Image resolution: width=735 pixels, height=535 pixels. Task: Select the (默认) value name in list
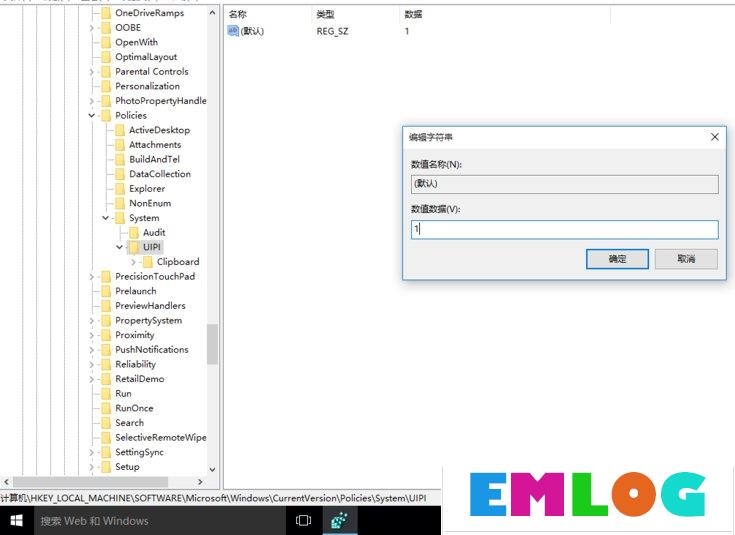click(252, 31)
